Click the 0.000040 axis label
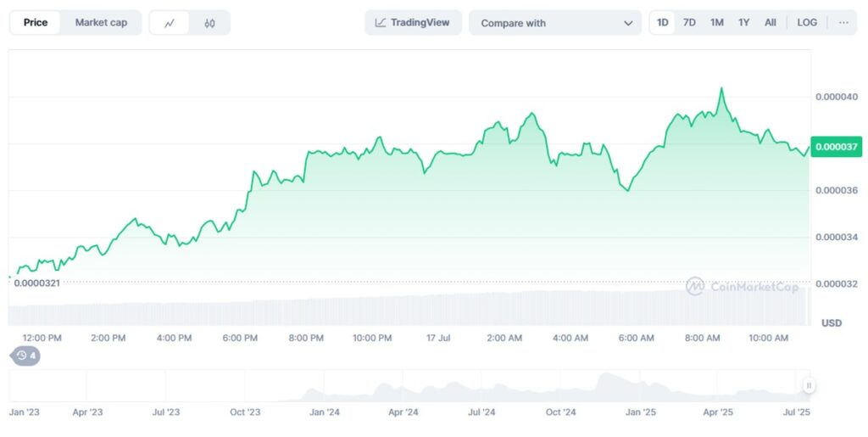 [837, 97]
